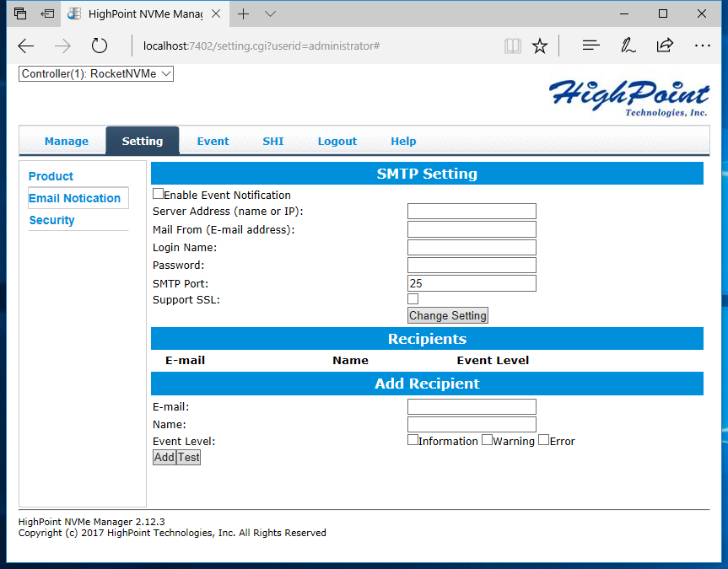Click the set tabs aside icon

(x=47, y=13)
